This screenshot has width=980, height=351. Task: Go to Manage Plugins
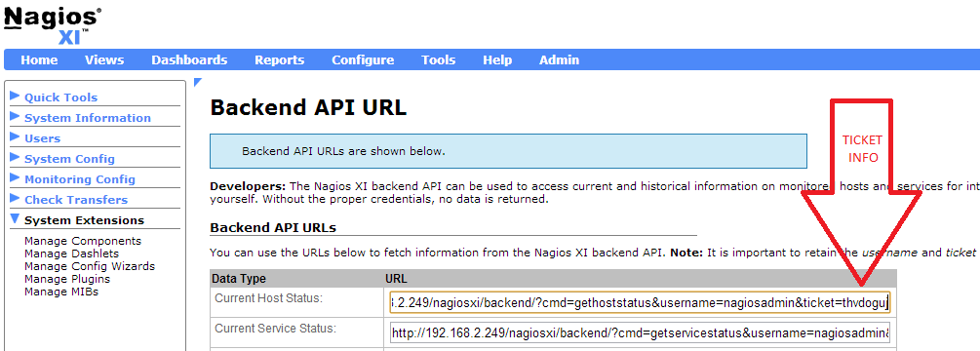(67, 279)
